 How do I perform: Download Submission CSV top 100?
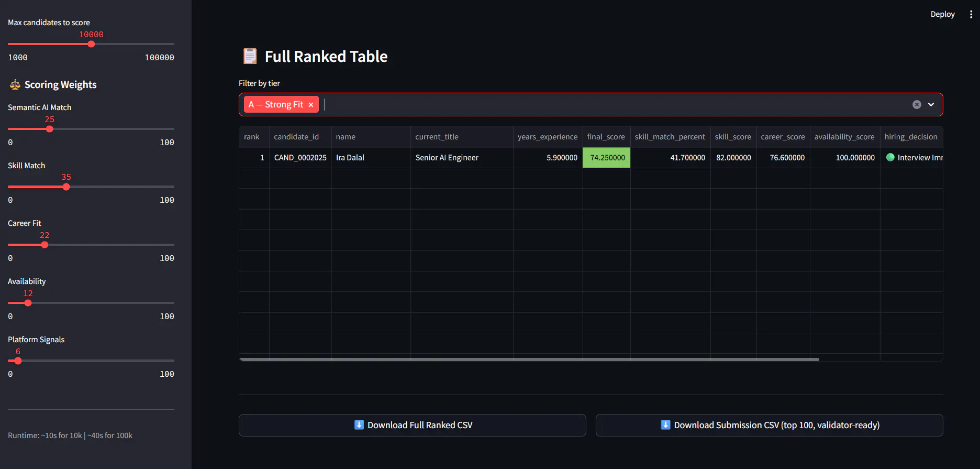tap(770, 425)
